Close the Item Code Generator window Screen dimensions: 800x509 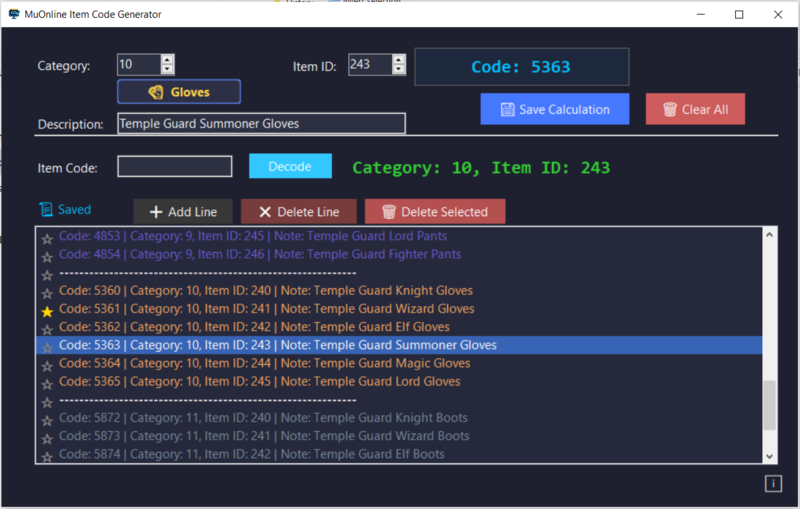click(x=778, y=14)
